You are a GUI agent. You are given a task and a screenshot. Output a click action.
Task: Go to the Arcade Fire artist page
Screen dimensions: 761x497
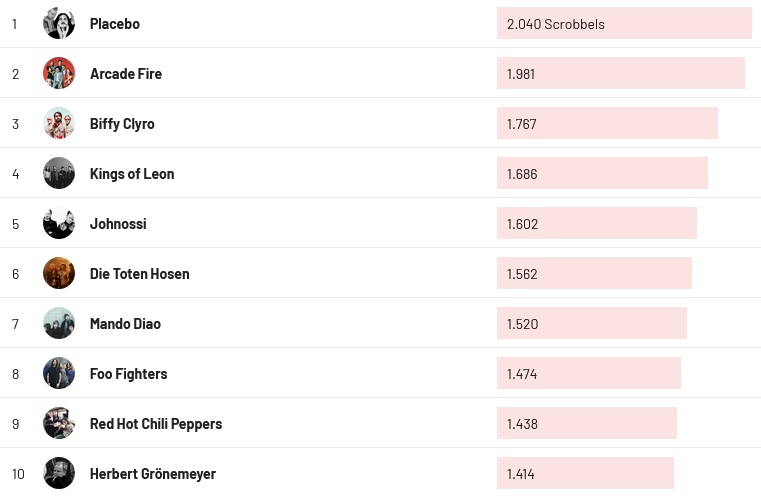pyautogui.click(x=126, y=73)
